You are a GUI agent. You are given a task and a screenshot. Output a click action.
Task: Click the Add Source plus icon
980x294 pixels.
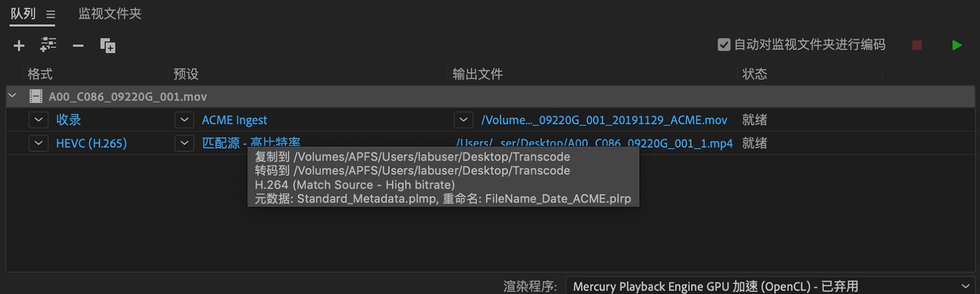coord(19,46)
